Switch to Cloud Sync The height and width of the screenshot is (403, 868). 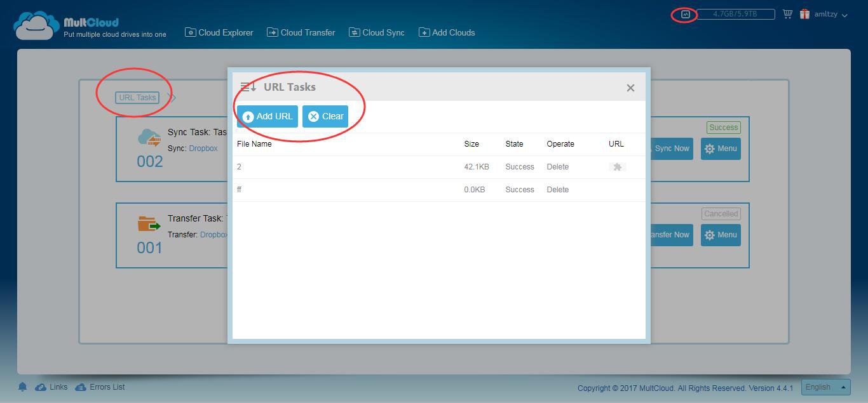[x=377, y=32]
